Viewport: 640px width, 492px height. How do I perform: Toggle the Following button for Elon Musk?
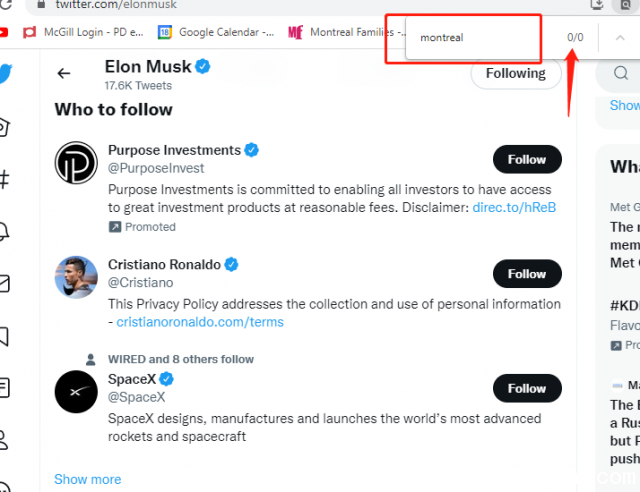516,73
